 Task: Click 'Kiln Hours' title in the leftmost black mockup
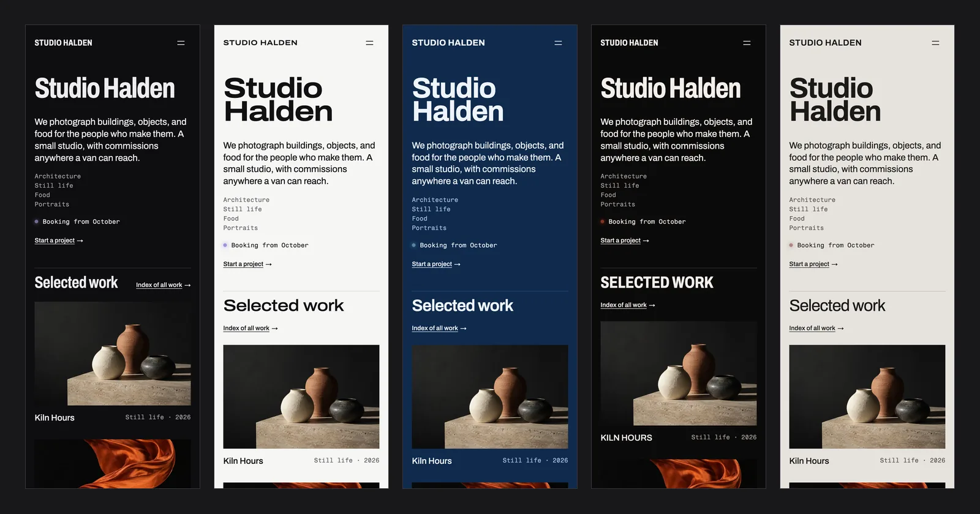pyautogui.click(x=55, y=418)
